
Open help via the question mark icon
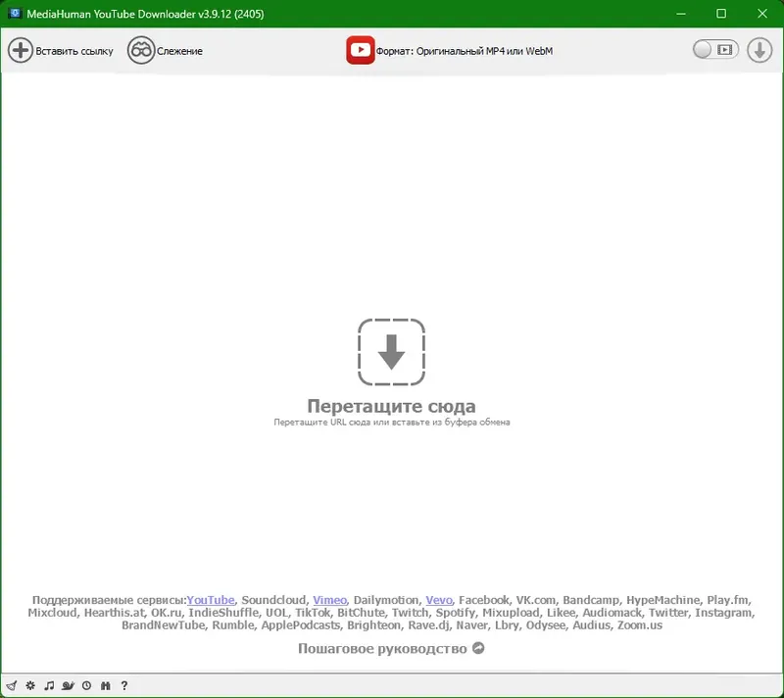click(124, 686)
